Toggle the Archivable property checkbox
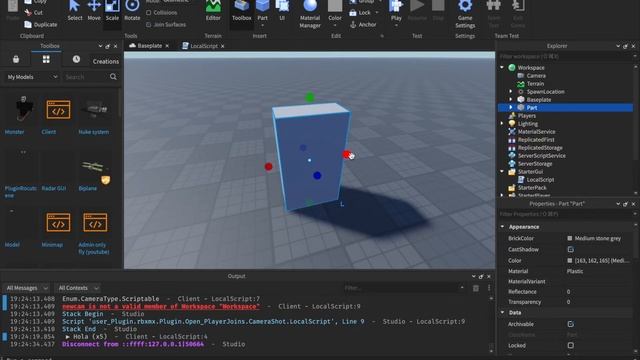This screenshot has height=360, width=640. pos(571,324)
